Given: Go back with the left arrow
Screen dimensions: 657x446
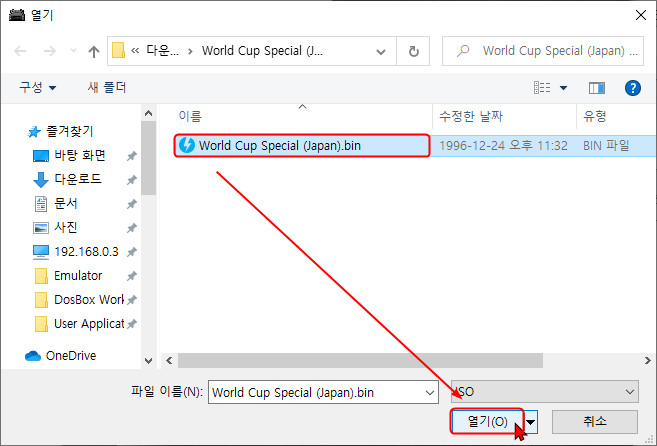Looking at the screenshot, I should pos(20,51).
